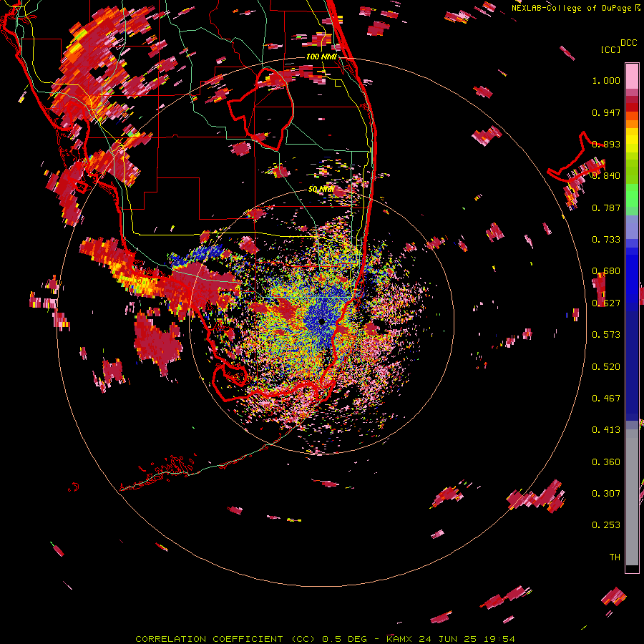Select the 0.413 scale value

coord(606,430)
